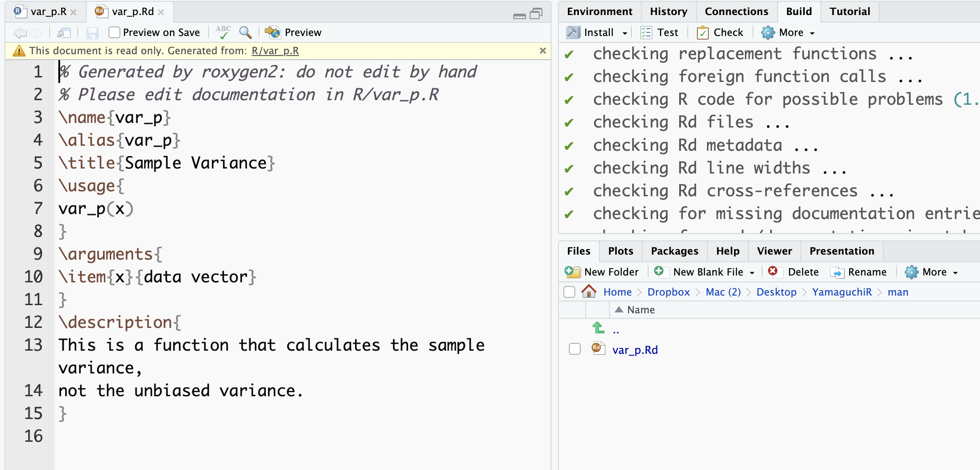Click the show in new window icon
Viewport: 980px width, 470px height.
click(x=64, y=33)
